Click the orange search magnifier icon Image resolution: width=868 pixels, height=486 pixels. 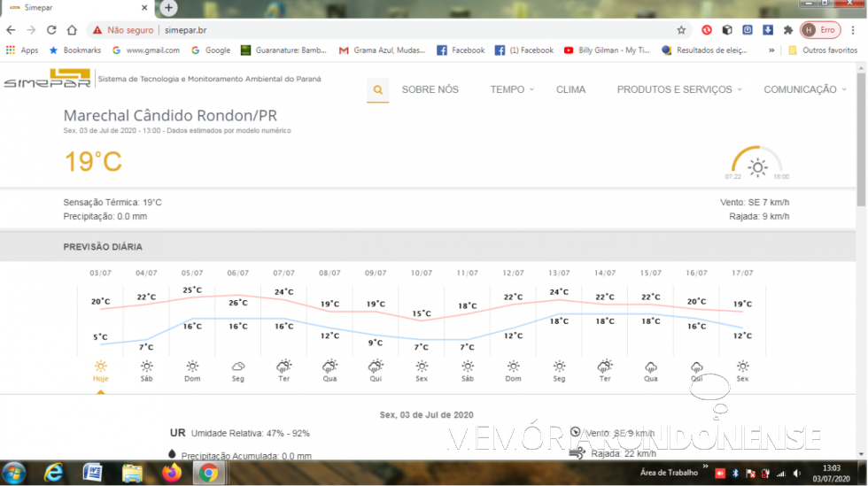click(378, 89)
